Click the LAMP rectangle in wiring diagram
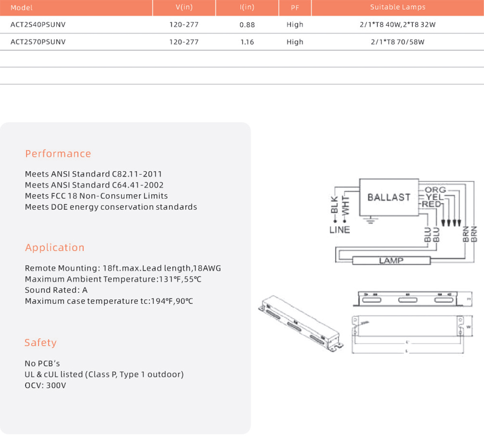The width and height of the screenshot is (484, 448). click(x=391, y=261)
